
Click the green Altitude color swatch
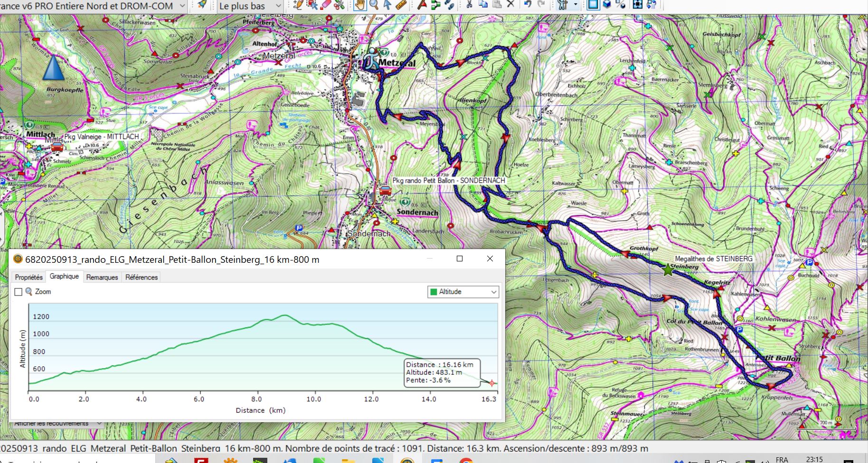click(433, 292)
